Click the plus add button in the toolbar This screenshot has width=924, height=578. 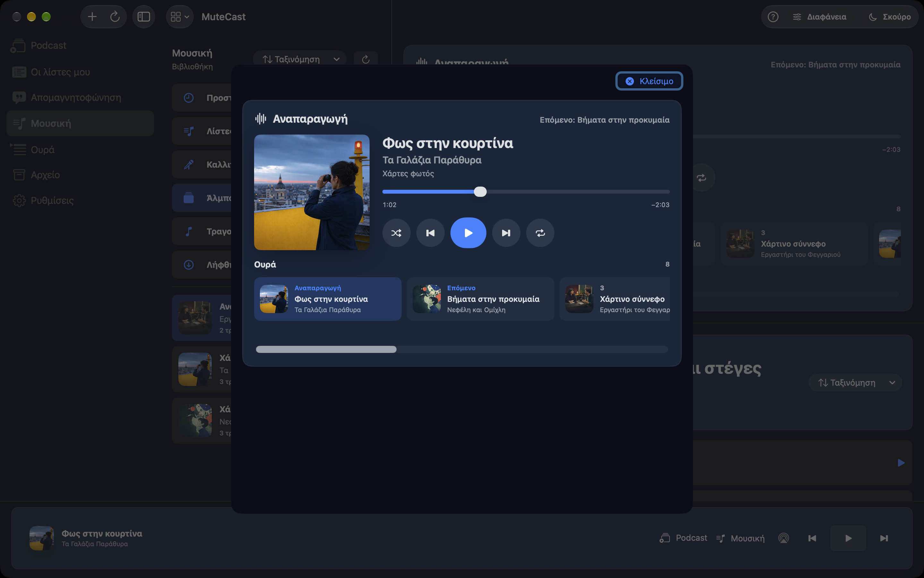tap(92, 16)
